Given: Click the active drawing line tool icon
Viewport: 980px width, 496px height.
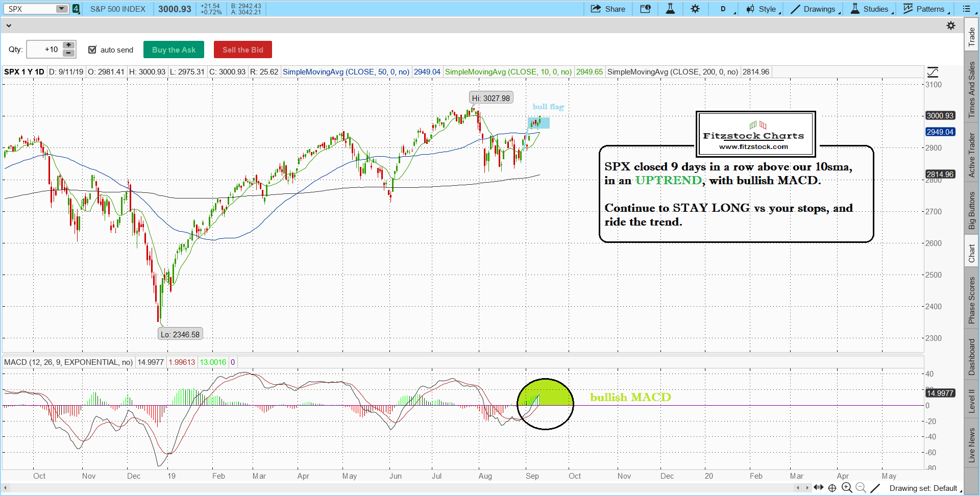Looking at the screenshot, I should point(875,488).
